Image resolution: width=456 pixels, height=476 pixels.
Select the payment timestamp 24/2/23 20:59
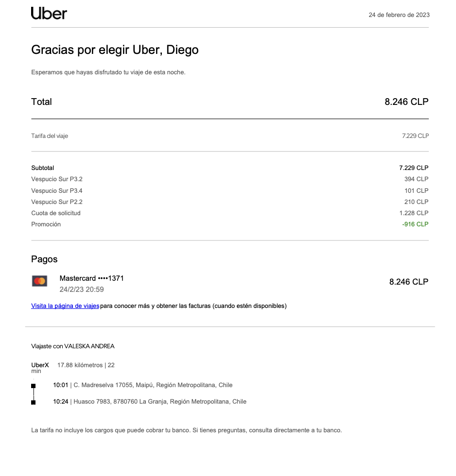tap(82, 290)
